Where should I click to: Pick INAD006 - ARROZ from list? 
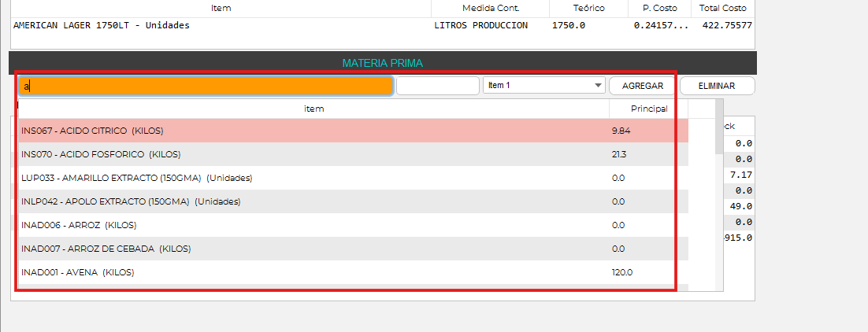click(315, 225)
